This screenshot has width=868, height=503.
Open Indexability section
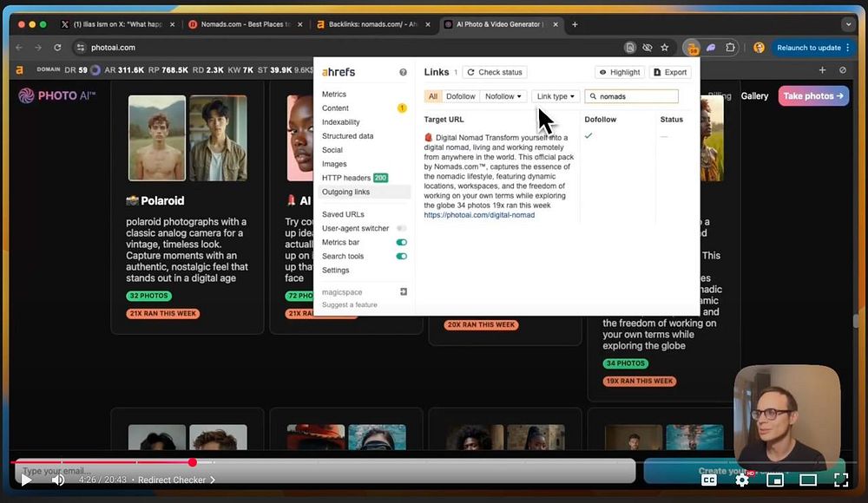tap(340, 121)
